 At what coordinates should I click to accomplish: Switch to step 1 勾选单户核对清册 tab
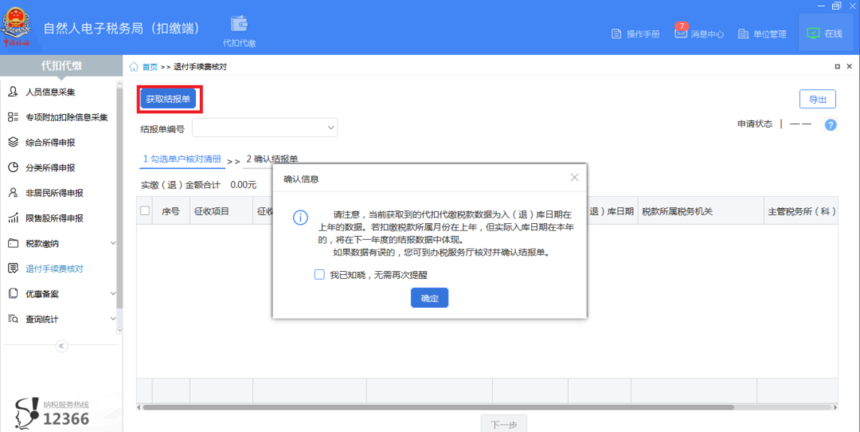pyautogui.click(x=181, y=159)
